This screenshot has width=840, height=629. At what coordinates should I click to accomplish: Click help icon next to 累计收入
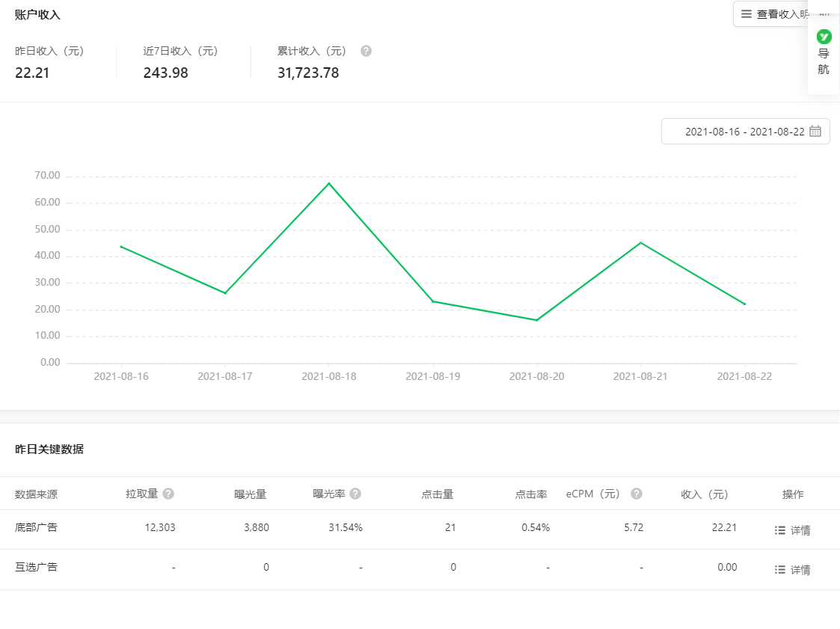click(x=366, y=51)
